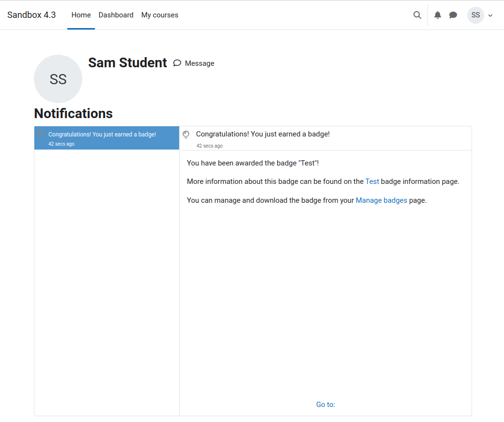The width and height of the screenshot is (504, 422).
Task: Open the Manage badges link
Action: [x=381, y=200]
